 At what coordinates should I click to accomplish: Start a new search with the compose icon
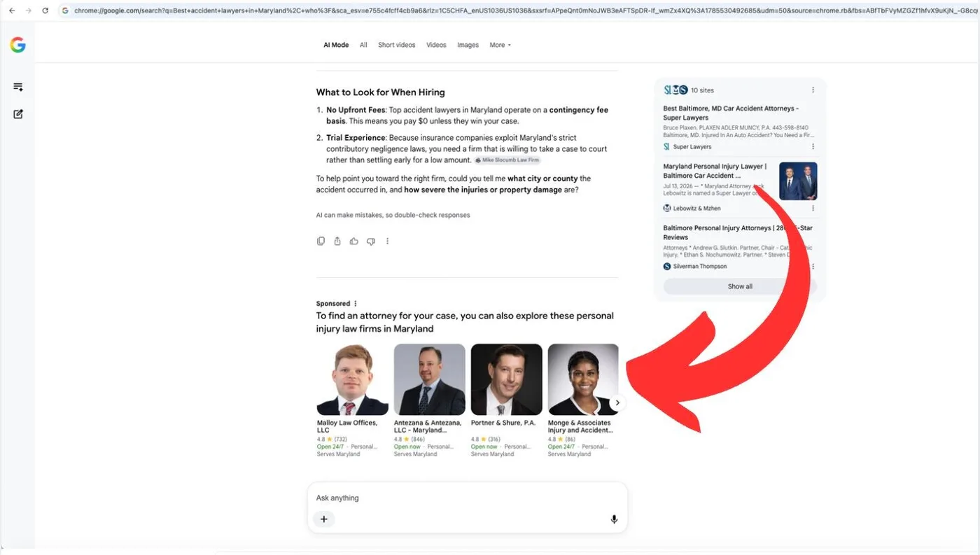coord(18,114)
